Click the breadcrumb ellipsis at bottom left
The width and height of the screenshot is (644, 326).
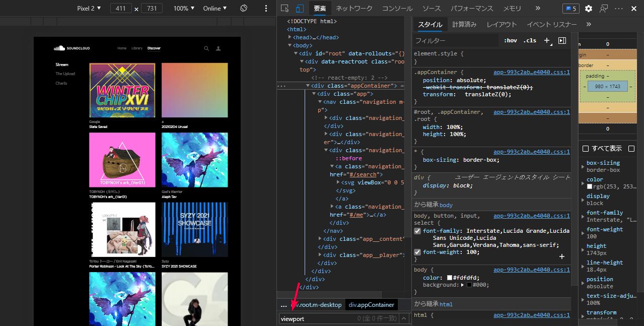[283, 305]
